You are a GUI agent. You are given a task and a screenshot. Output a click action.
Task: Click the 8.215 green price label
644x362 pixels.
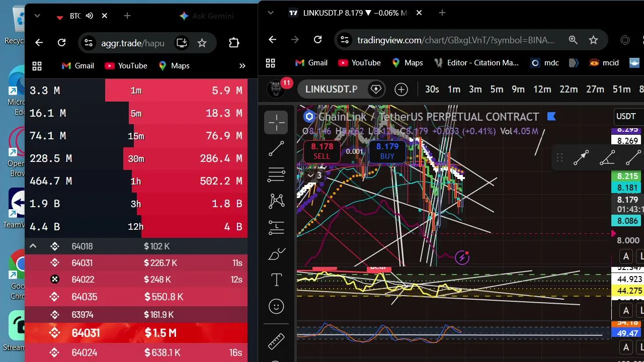[625, 176]
